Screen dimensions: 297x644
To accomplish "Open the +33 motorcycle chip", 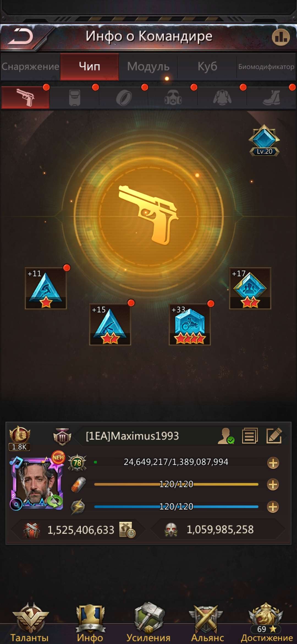I will tap(190, 324).
